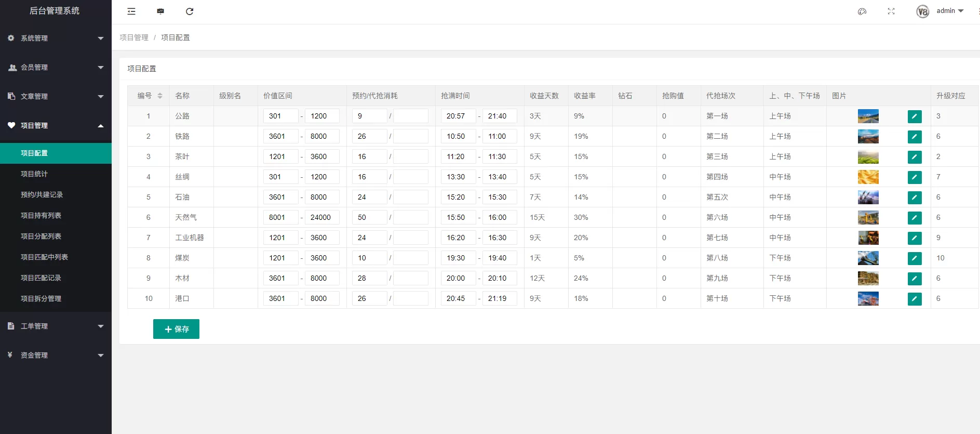980x434 pixels.
Task: Click the refresh icon in top toolbar
Action: (x=190, y=11)
